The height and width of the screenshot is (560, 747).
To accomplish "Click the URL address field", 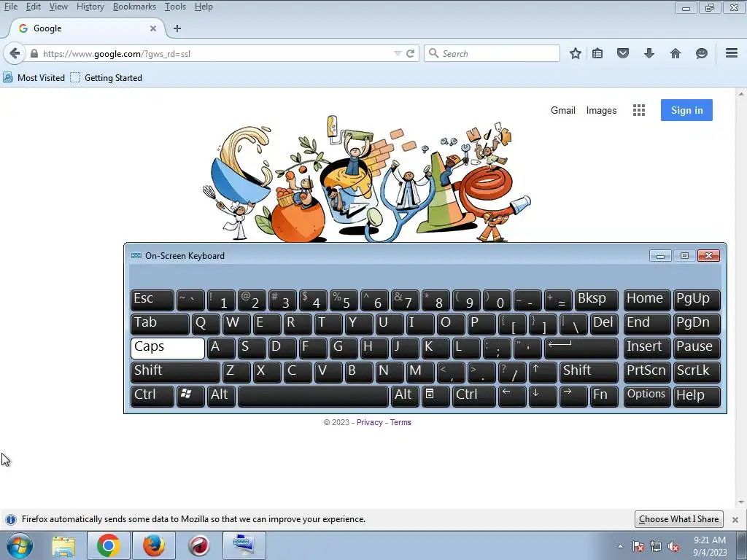I will click(217, 53).
